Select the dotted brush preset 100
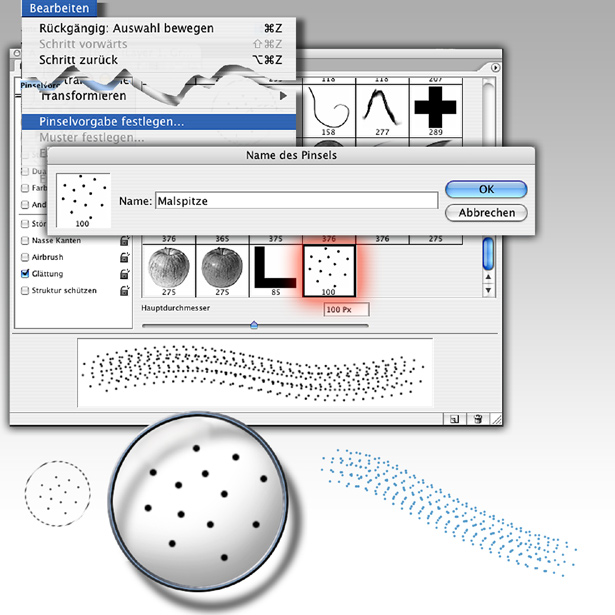This screenshot has height=615, width=615. 329,271
